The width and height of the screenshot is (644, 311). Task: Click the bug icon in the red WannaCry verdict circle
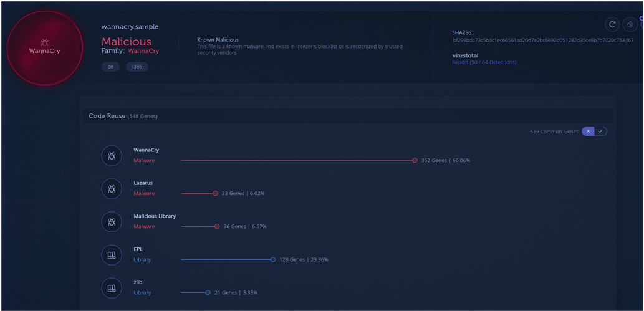(x=44, y=42)
